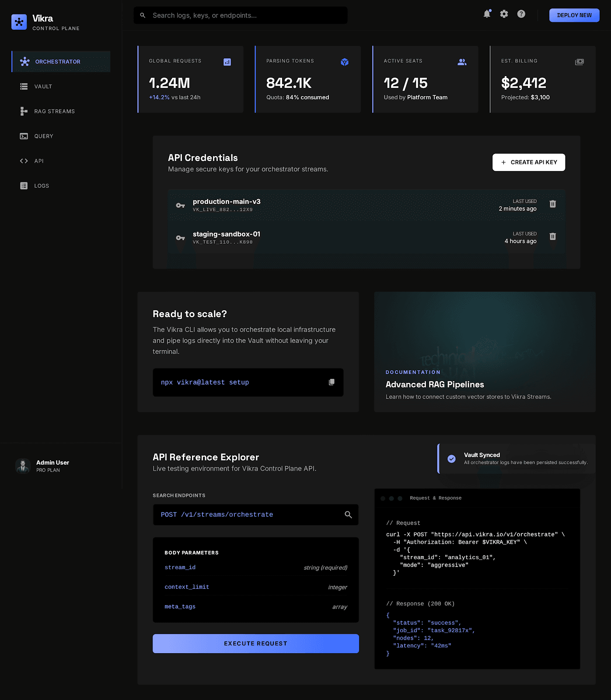Select the stream_id parameter
The image size is (611, 700).
pos(180,567)
